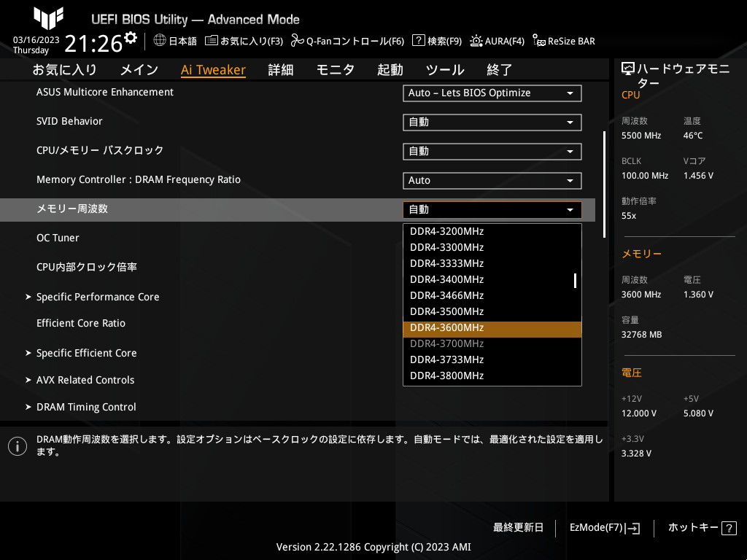The image size is (747, 560).
Task: Click AURA(F4) label
Action: tap(505, 41)
